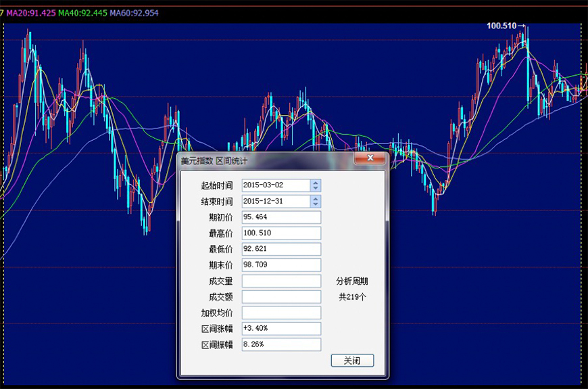Increase 起始时间 date with up arrow

[316, 183]
